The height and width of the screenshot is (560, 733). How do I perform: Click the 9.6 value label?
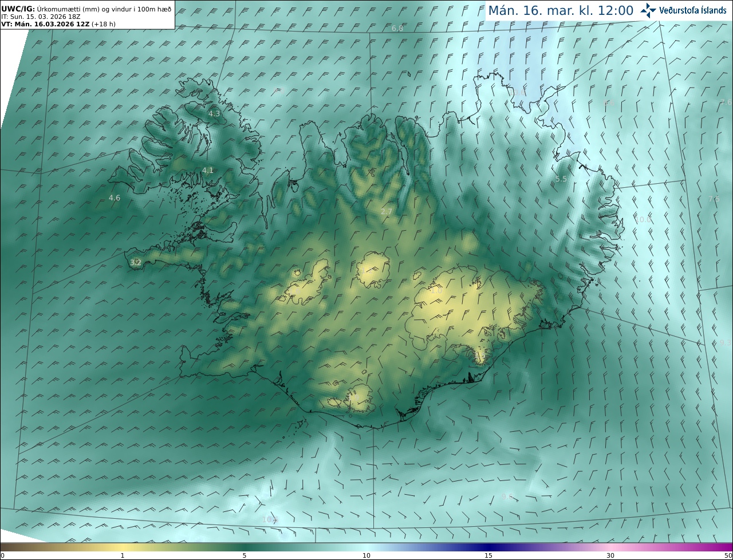507,497
